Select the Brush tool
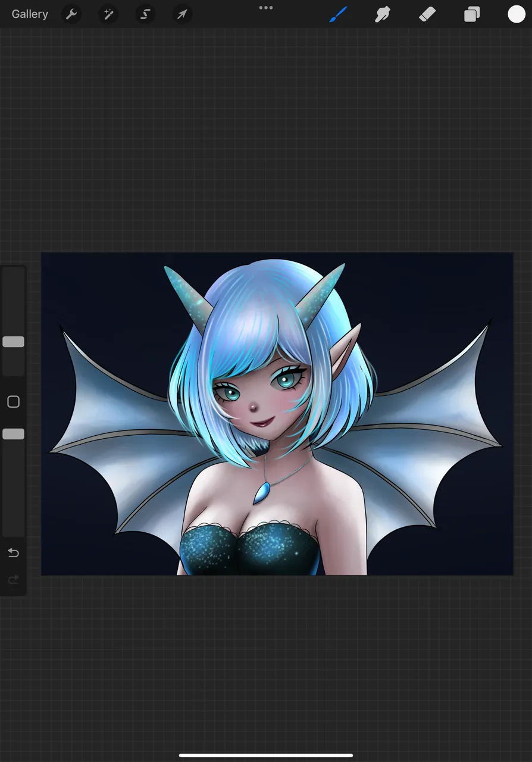Screen dimensions: 532x762 coord(338,14)
